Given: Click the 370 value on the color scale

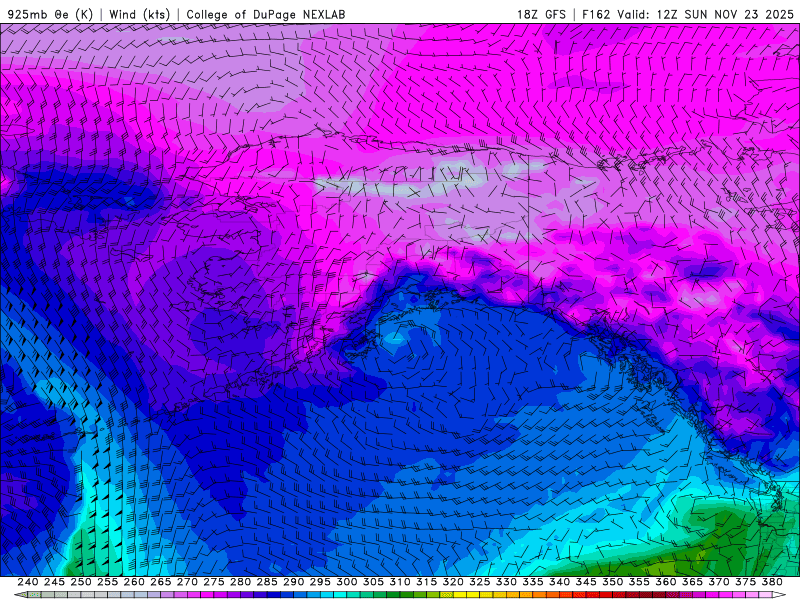Looking at the screenshot, I should tap(718, 582).
